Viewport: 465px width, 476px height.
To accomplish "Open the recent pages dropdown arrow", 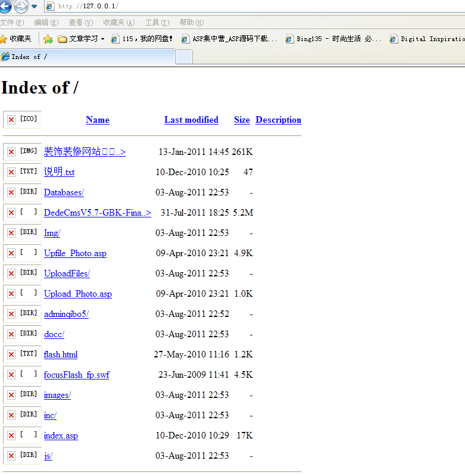I will coord(35,7).
